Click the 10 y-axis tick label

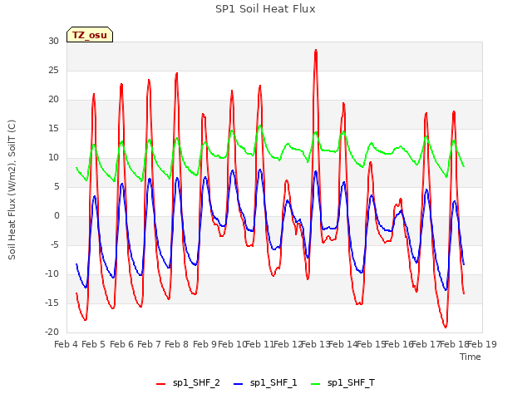[53, 157]
